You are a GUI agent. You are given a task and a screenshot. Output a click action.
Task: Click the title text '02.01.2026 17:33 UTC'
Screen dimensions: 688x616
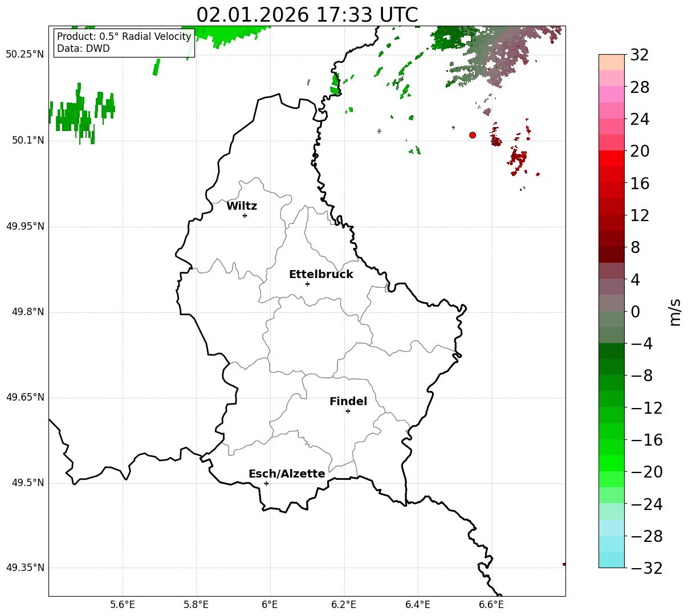(x=307, y=15)
